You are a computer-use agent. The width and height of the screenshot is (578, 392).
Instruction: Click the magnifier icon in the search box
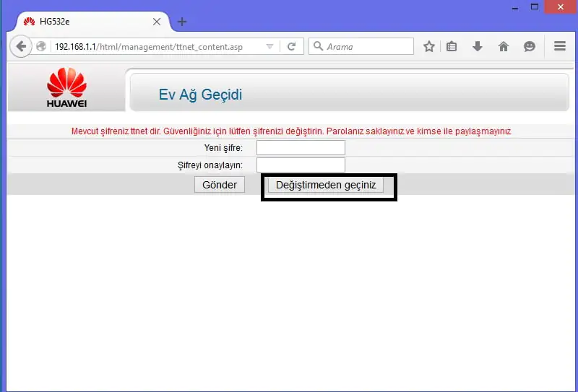pyautogui.click(x=318, y=46)
